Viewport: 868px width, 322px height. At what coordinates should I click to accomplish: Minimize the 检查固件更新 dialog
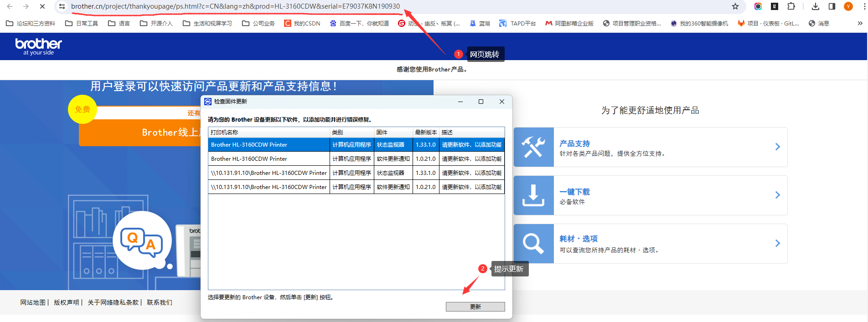click(460, 102)
